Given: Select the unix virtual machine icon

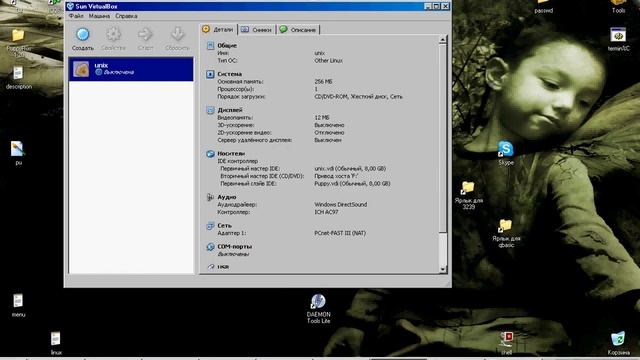Looking at the screenshot, I should 81,69.
